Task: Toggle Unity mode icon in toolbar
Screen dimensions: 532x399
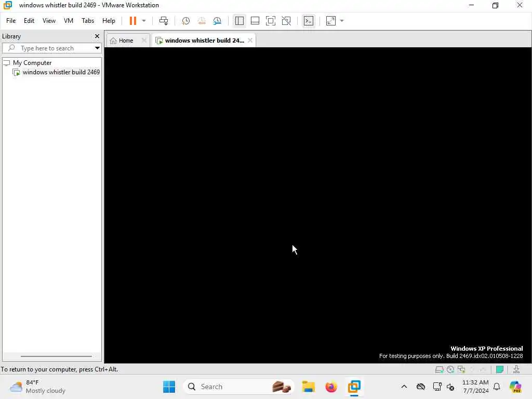Action: [x=286, y=21]
